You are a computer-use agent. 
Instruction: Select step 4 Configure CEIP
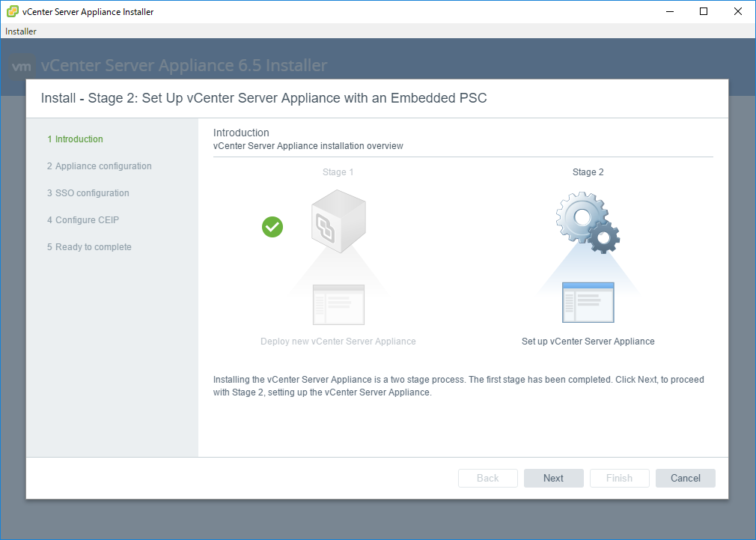click(83, 220)
